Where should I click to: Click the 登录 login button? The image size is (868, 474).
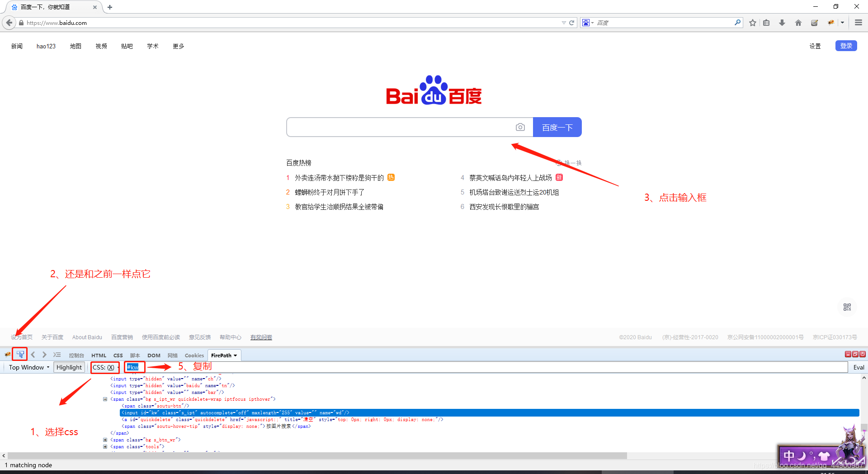point(846,46)
